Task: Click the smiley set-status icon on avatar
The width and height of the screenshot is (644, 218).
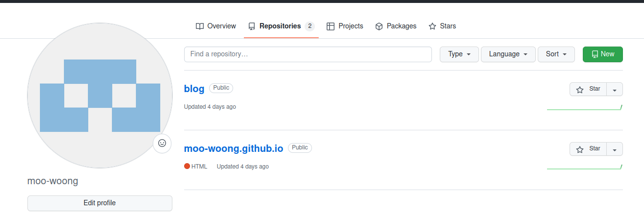Action: [162, 143]
